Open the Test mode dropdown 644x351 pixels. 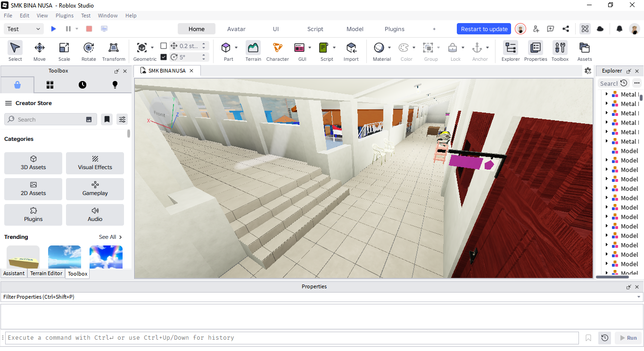click(25, 29)
